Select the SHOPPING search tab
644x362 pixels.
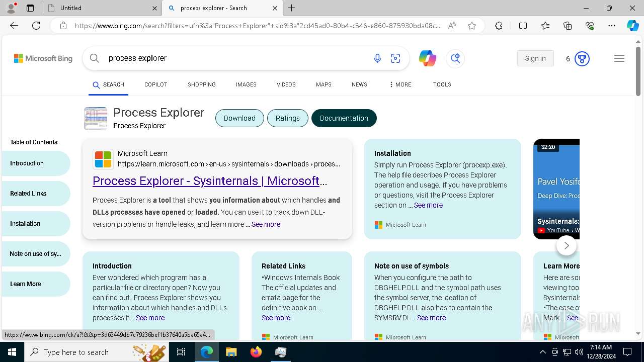click(202, 84)
